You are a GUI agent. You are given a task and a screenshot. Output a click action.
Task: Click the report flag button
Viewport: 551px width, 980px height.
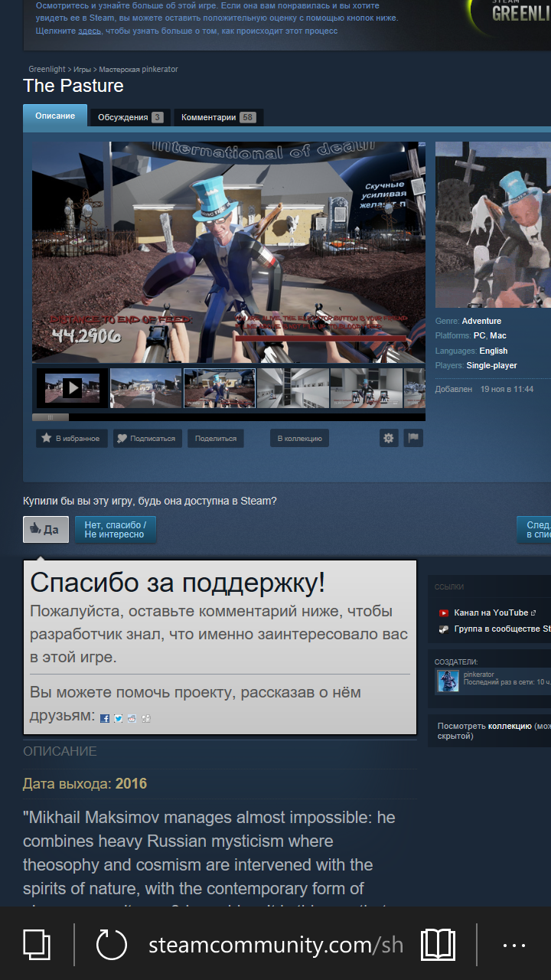pos(413,438)
